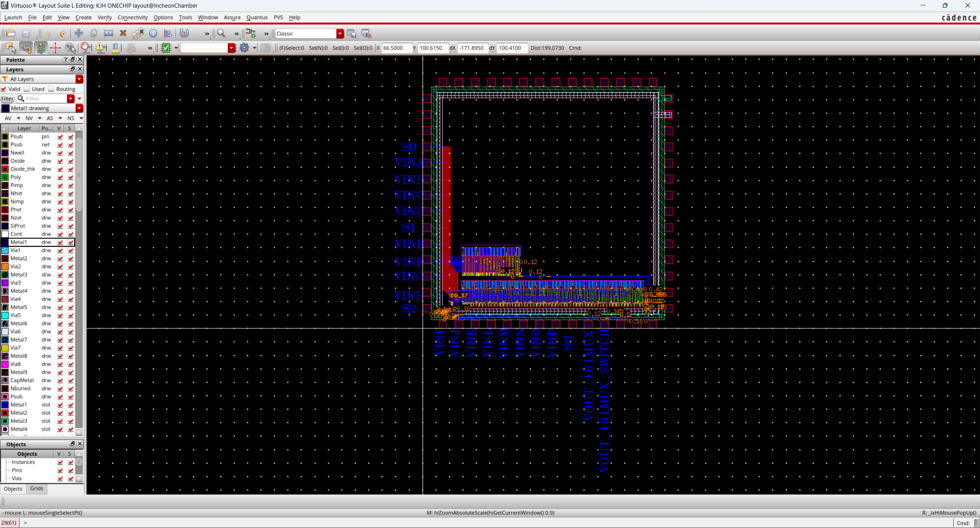Toggle the Routing layers checkbox
This screenshot has height=528, width=980.
tap(51, 89)
